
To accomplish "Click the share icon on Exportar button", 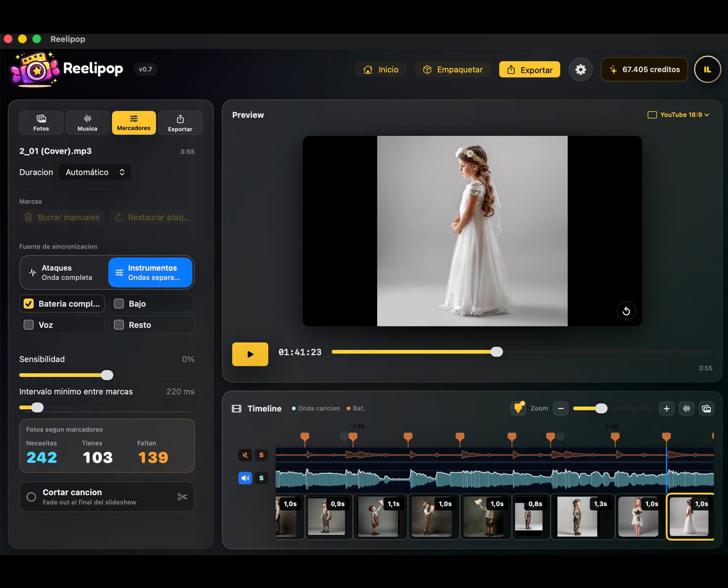I will coord(511,70).
